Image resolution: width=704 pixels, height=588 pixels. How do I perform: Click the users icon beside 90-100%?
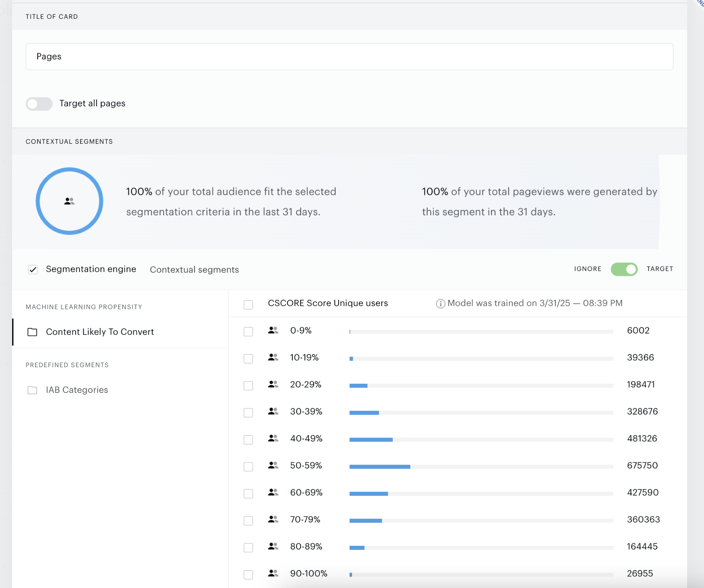point(273,573)
